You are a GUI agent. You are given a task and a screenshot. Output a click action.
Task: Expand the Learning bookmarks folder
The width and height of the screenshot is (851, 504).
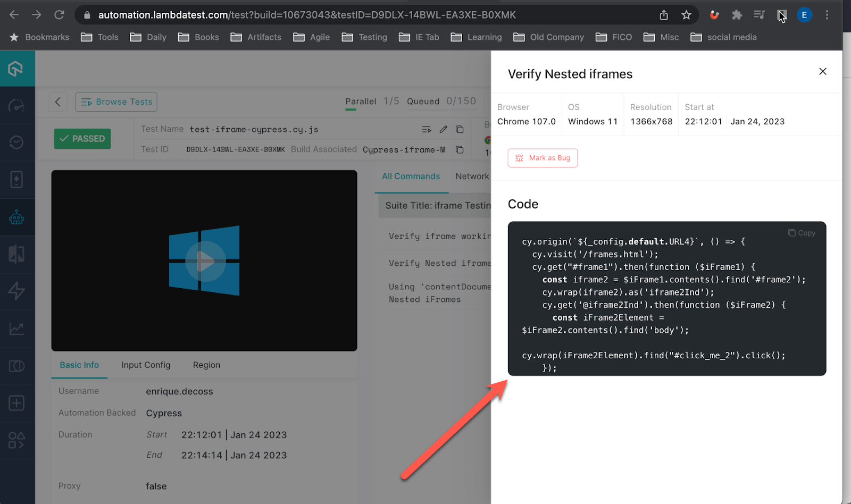pyautogui.click(x=476, y=37)
